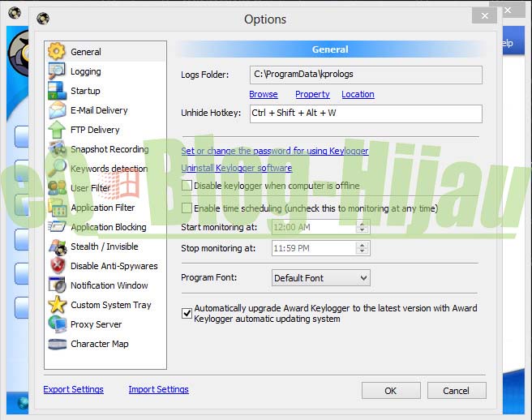Viewport: 532px width, 420px height.
Task: Click the General gear icon
Action: point(57,52)
